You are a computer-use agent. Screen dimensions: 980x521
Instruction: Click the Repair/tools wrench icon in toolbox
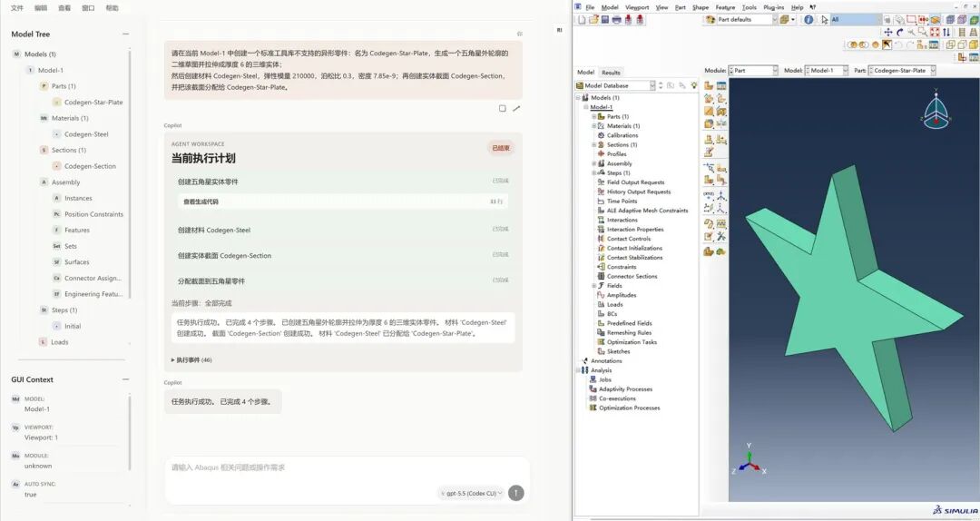pos(720,236)
